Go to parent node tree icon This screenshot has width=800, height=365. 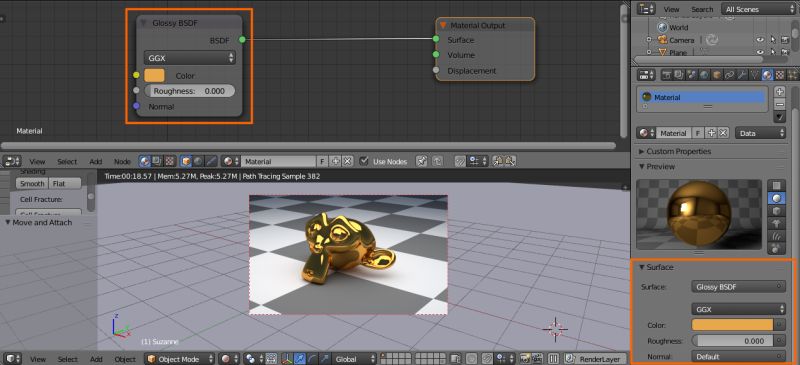coord(437,161)
